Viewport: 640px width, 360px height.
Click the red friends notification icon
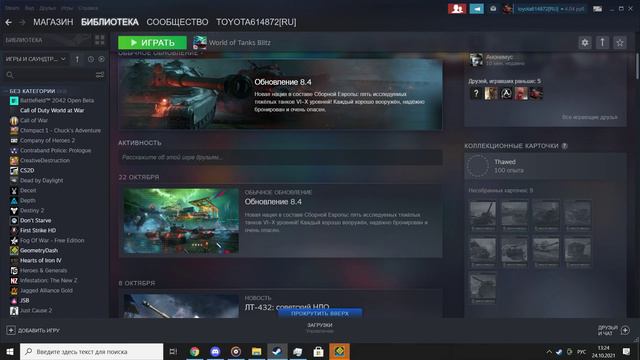(x=457, y=9)
